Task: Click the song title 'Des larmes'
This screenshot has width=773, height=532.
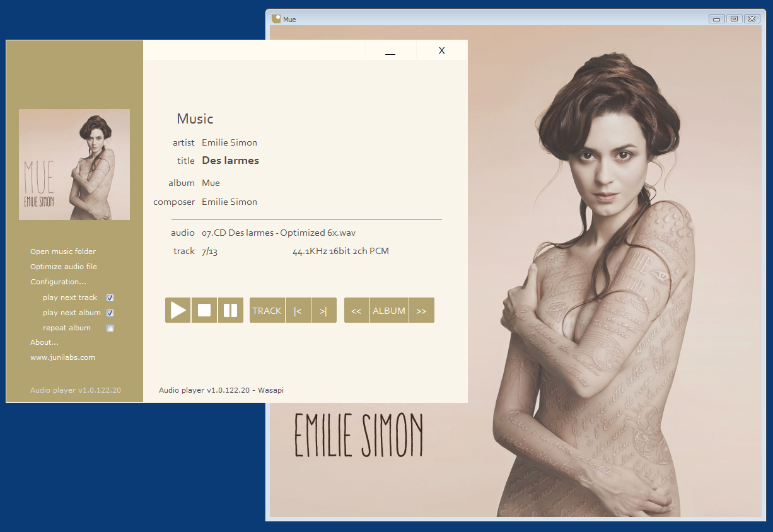Action: (230, 161)
